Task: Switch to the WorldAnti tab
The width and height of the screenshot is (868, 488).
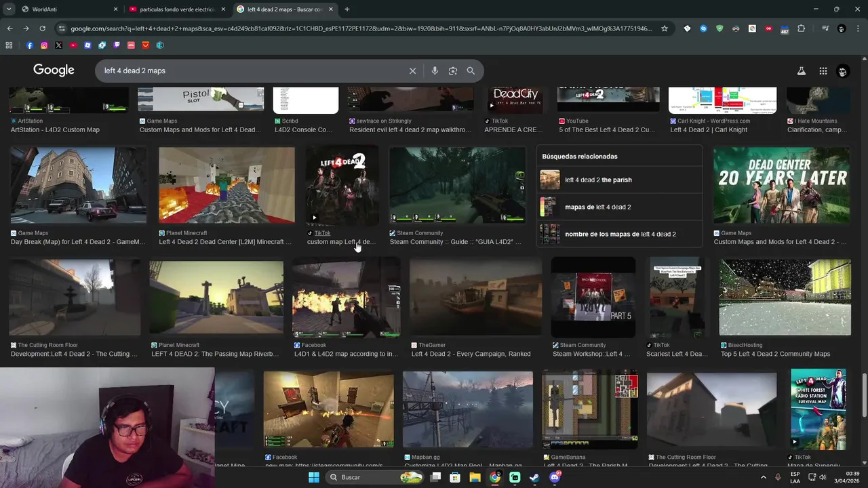Action: click(x=68, y=9)
